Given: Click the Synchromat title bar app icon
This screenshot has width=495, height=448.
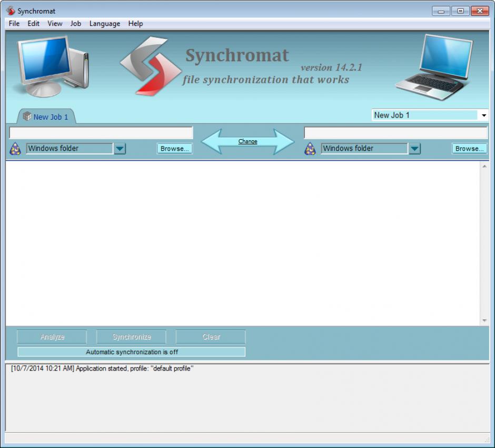Looking at the screenshot, I should click(11, 11).
